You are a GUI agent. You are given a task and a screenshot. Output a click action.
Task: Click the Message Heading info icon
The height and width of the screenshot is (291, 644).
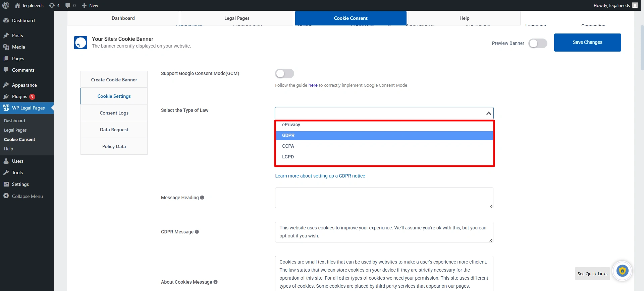pos(202,198)
